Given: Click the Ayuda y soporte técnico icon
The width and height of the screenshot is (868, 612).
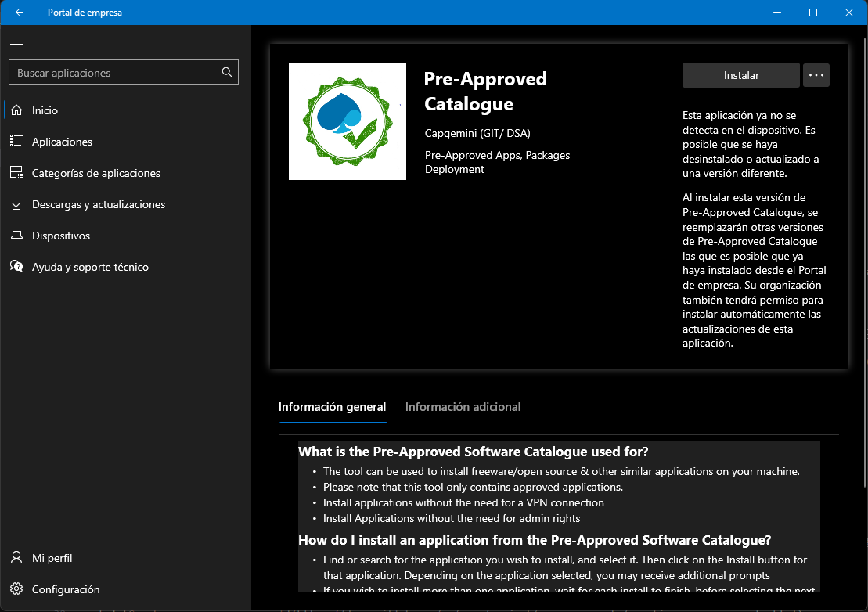Looking at the screenshot, I should (16, 267).
